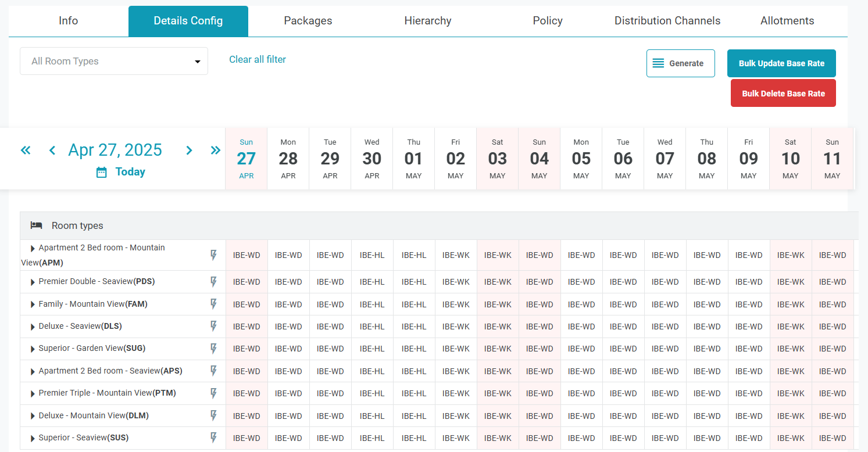
Task: Expand the Deluxe - Seaview row
Action: [x=33, y=327]
